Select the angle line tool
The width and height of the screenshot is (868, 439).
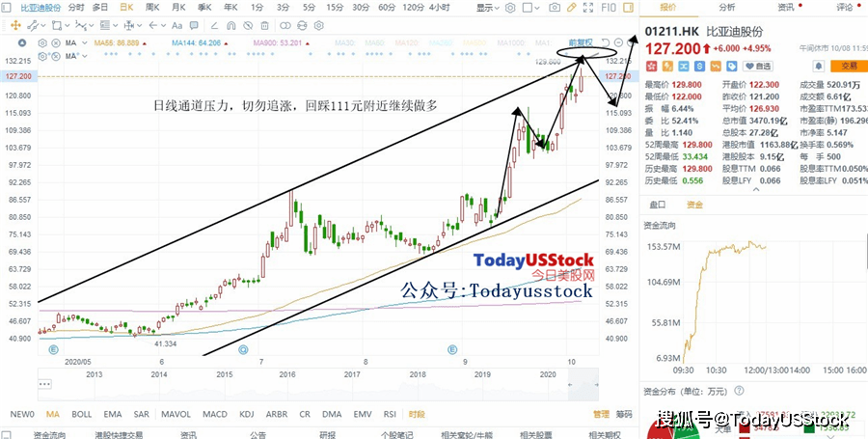[214, 25]
